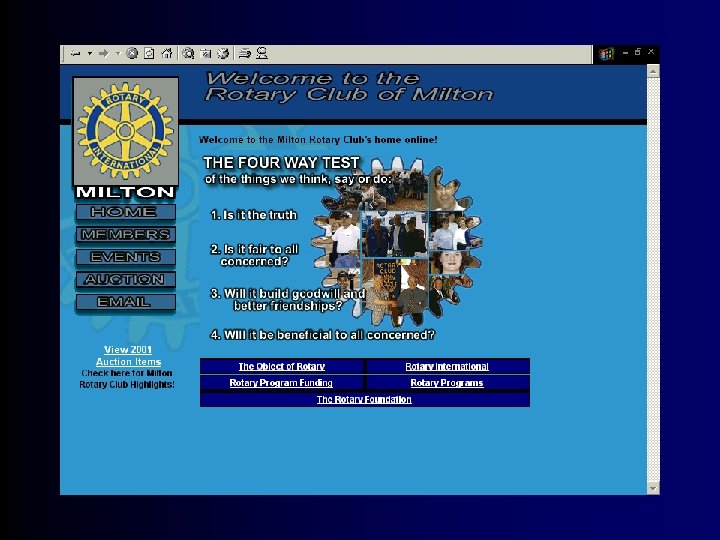Image resolution: width=720 pixels, height=540 pixels.
Task: Click 'Welcome to the Rotary Club of Milton' banner
Action: (x=349, y=86)
